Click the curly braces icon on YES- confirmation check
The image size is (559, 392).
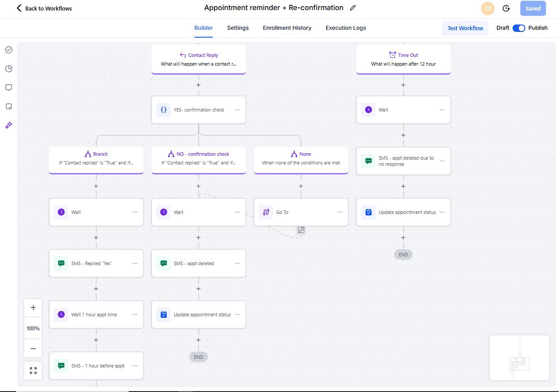pyautogui.click(x=163, y=110)
